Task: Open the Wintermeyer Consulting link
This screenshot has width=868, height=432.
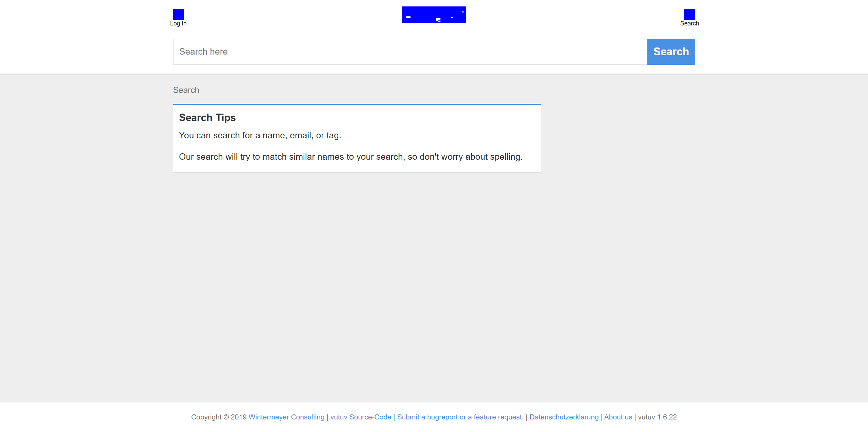Action: click(x=286, y=417)
